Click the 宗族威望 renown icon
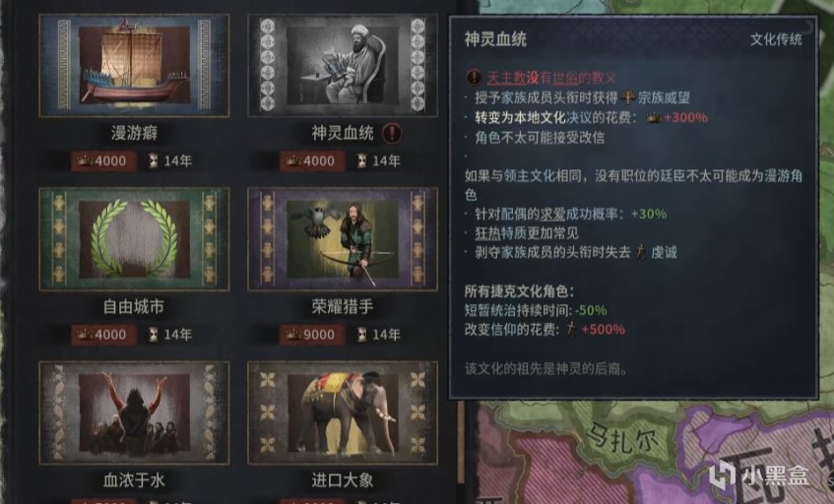The height and width of the screenshot is (504, 834). tap(628, 97)
